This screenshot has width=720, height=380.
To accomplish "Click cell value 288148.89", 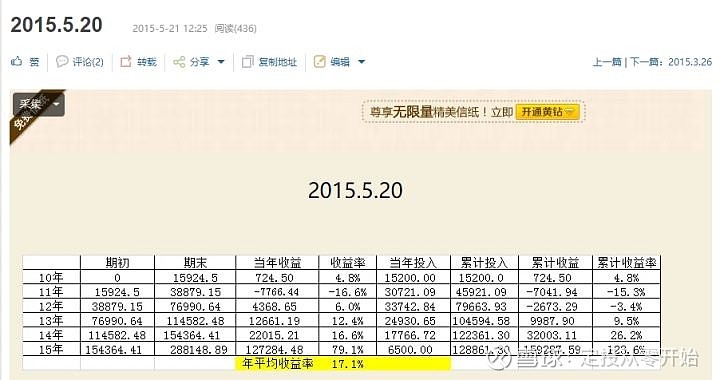I will (198, 350).
